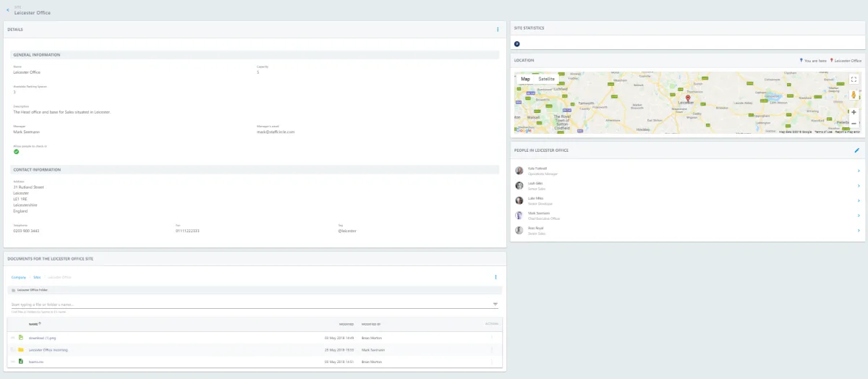Screen dimensions: 868x379
Task: Open Ross Royal's row chevron
Action: 858,230
